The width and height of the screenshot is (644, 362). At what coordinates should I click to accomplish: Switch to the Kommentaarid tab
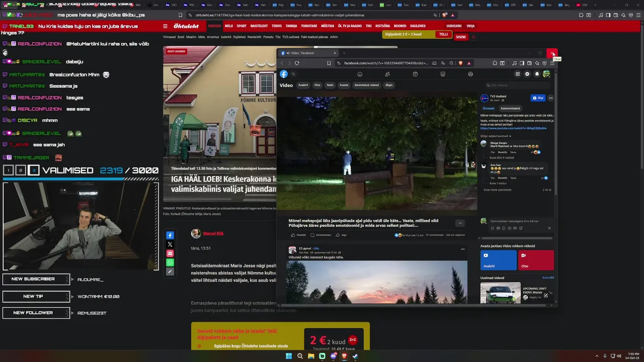(x=510, y=108)
